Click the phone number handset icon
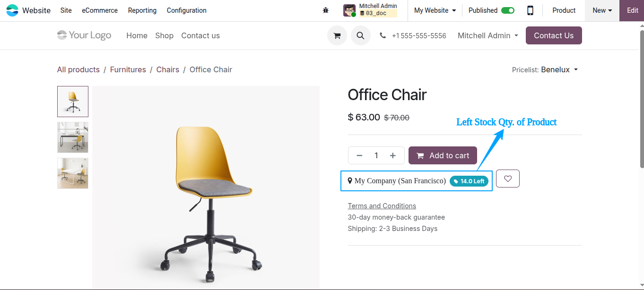644x290 pixels. [x=383, y=35]
